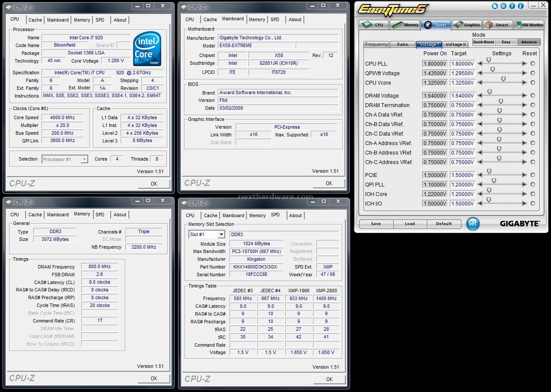Select the Tuner tab in EasyTune6

pos(436,25)
